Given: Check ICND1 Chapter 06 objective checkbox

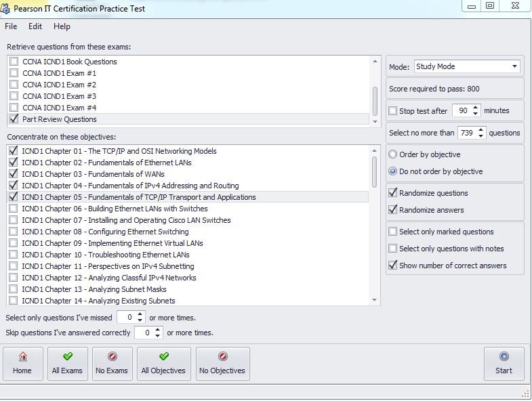Looking at the screenshot, I should click(14, 209).
